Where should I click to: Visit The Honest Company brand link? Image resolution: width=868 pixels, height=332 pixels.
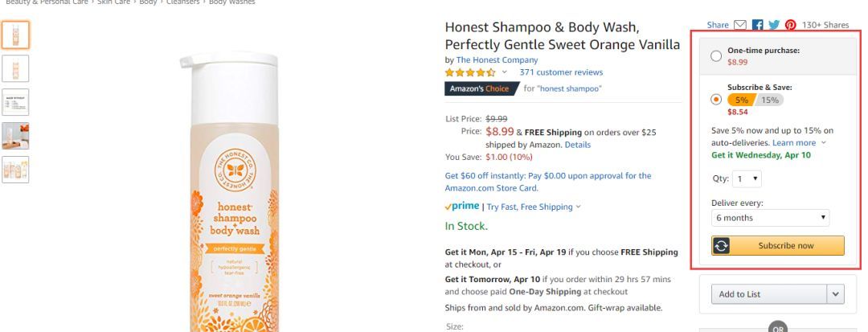[x=497, y=60]
